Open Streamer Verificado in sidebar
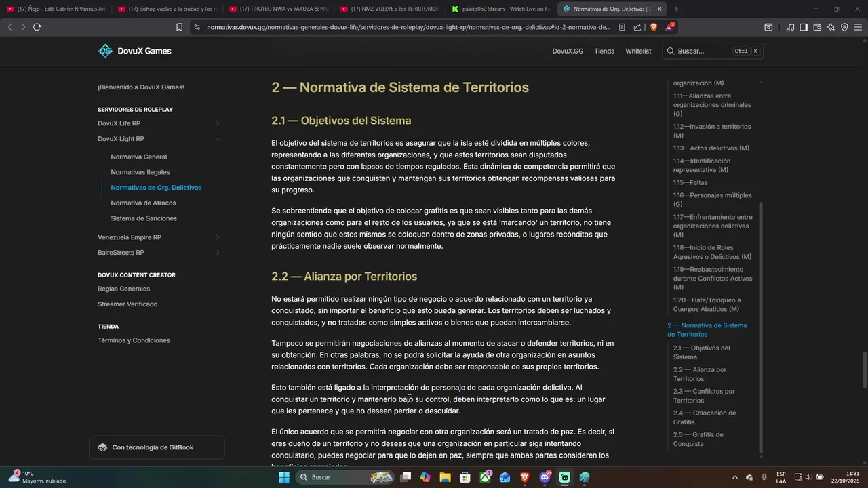Image resolution: width=868 pixels, height=488 pixels. pyautogui.click(x=127, y=304)
